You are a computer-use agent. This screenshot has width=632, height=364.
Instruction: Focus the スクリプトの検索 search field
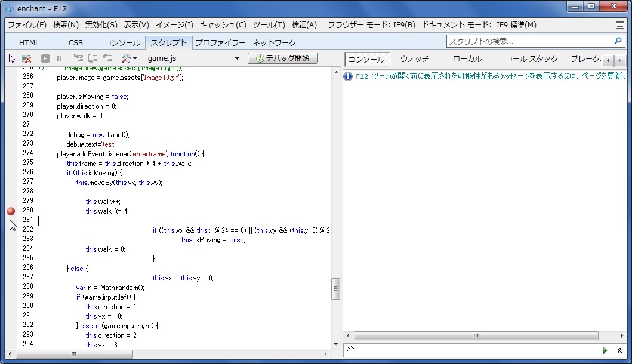point(531,41)
